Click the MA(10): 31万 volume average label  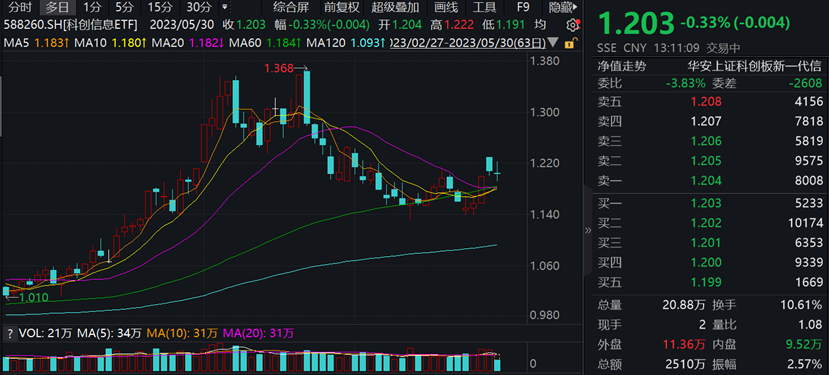(x=182, y=333)
